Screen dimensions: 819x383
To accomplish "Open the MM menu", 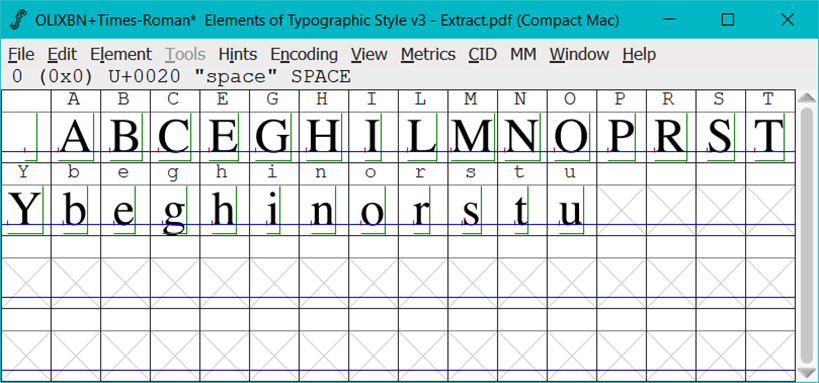I will click(x=523, y=54).
